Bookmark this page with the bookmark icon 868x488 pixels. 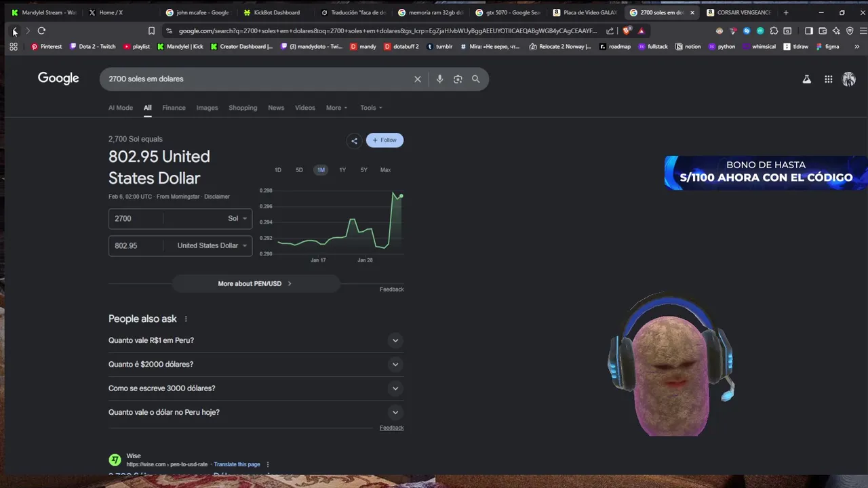(x=151, y=30)
